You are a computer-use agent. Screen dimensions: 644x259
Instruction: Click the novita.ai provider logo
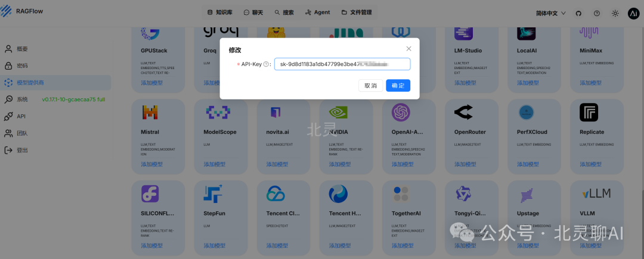(x=275, y=113)
